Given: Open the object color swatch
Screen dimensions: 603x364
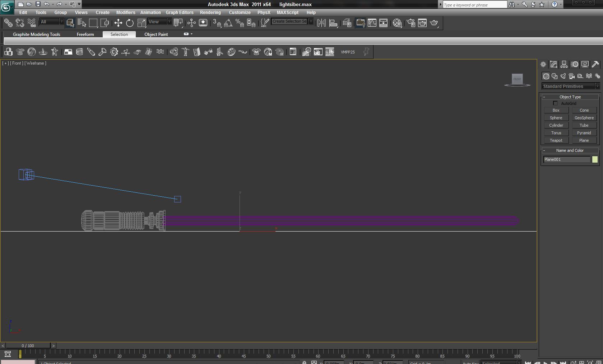Looking at the screenshot, I should (595, 159).
